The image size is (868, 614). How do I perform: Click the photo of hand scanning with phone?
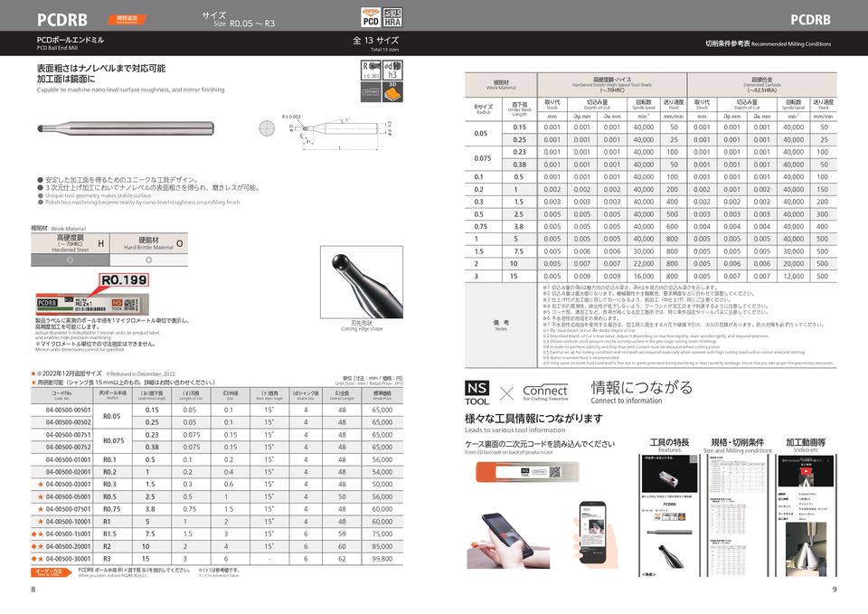coord(508,540)
